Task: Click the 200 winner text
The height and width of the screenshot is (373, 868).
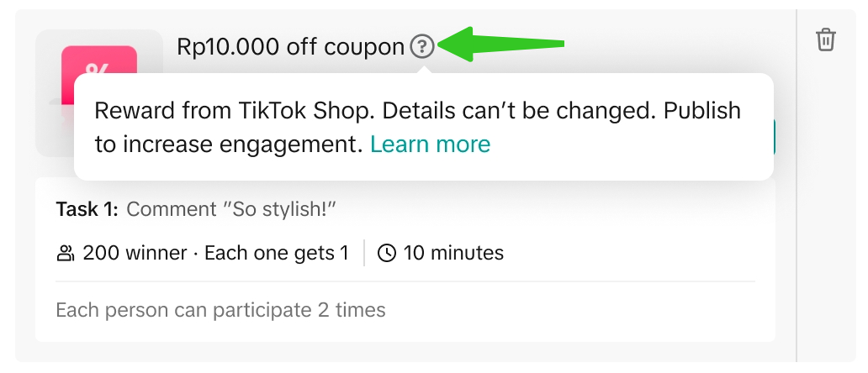Action: click(135, 253)
